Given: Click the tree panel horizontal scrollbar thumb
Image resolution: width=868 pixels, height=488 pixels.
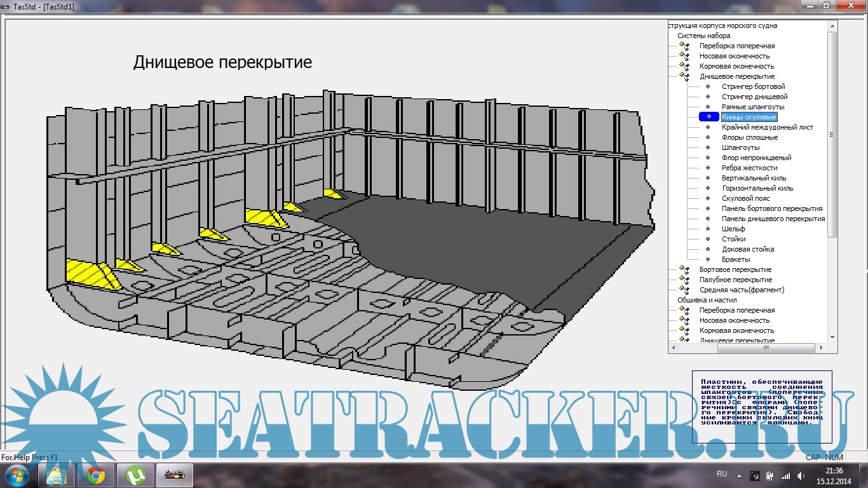Looking at the screenshot, I should coord(765,348).
